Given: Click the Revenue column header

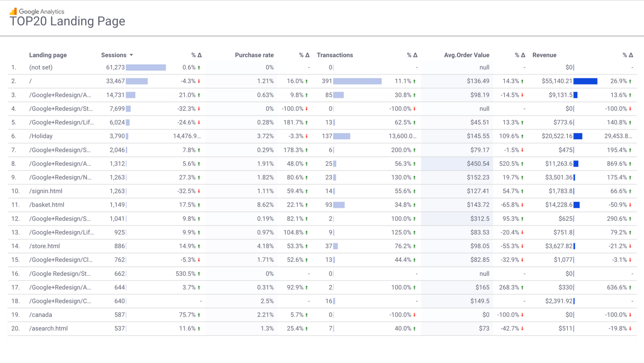Looking at the screenshot, I should tap(544, 55).
